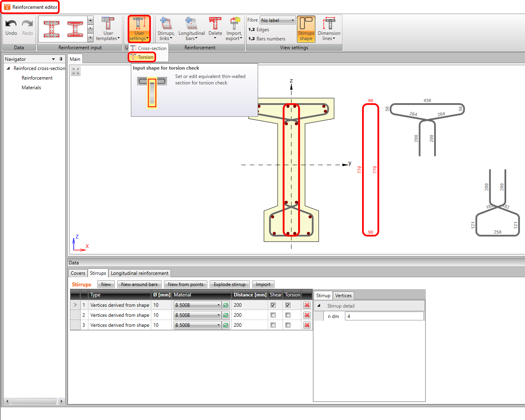Screen dimensions: 525x420
Task: Toggle the Stirrups shape view
Action: tap(306, 29)
